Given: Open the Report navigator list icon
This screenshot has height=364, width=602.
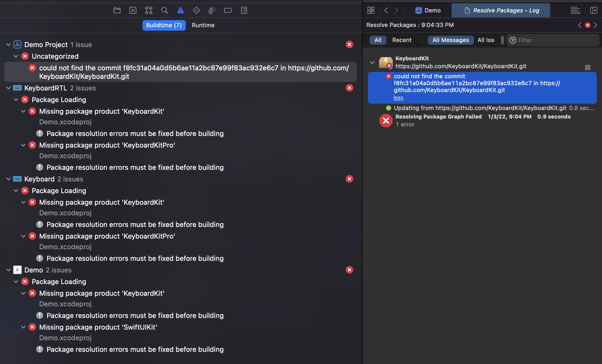Looking at the screenshot, I should point(244,10).
